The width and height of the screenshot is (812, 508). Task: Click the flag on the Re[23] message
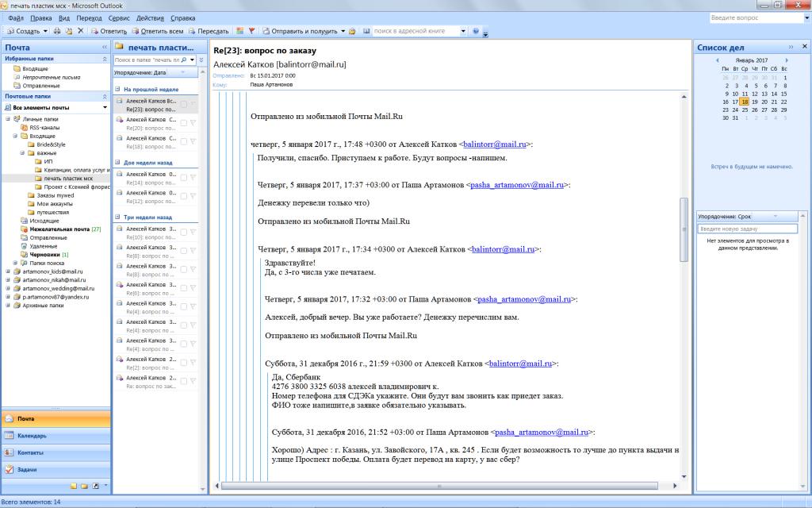193,105
